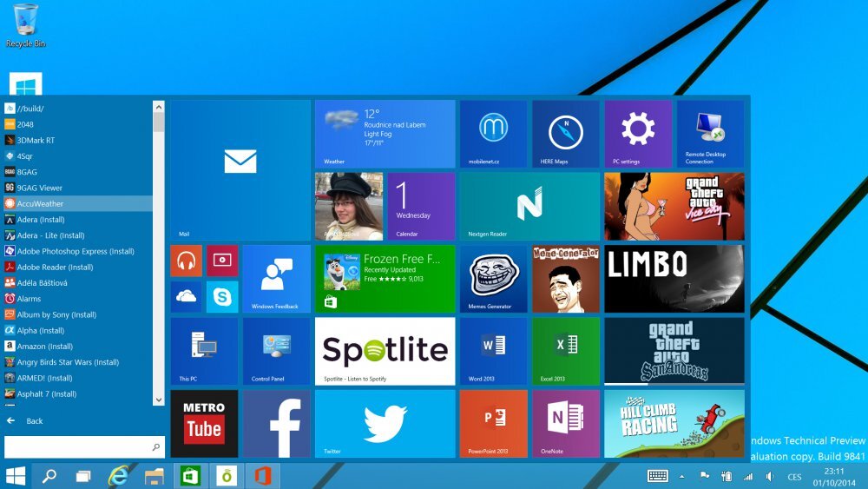Click the scroll up arrow of apps list
This screenshot has height=489, width=868.
[159, 106]
